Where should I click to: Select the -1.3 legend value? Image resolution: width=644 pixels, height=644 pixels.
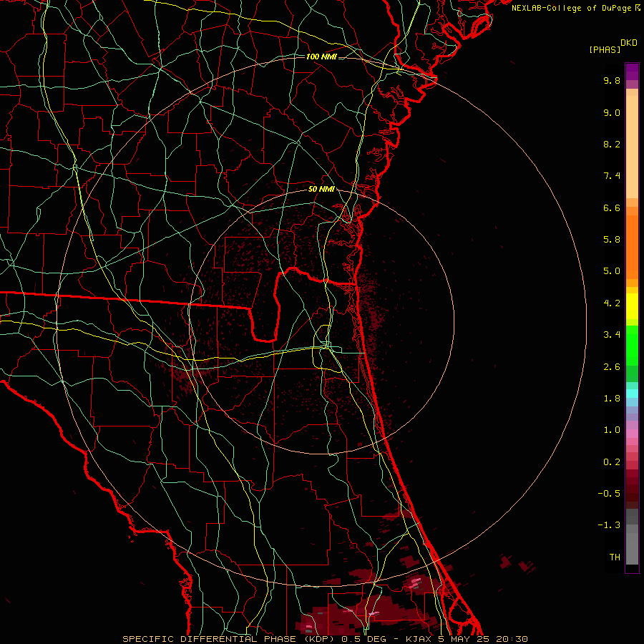pos(609,525)
